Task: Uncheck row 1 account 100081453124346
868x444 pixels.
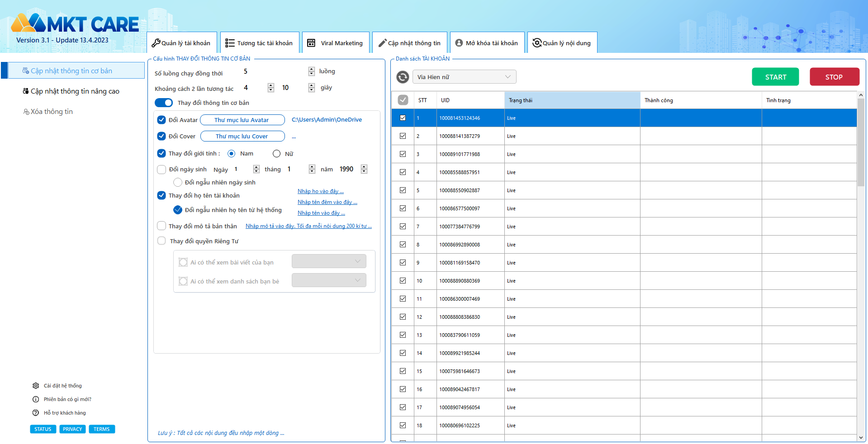Action: coord(403,118)
